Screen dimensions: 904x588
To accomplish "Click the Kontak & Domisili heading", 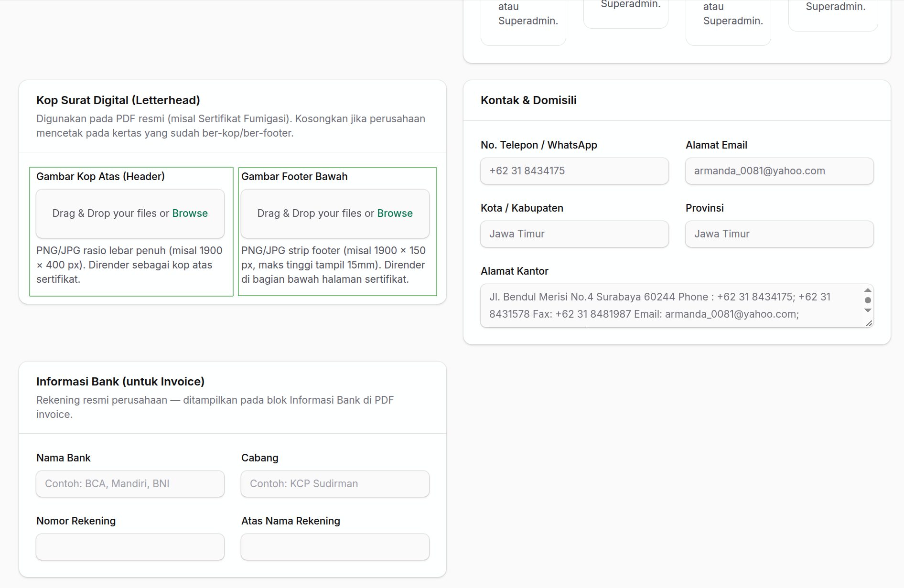I will [528, 100].
